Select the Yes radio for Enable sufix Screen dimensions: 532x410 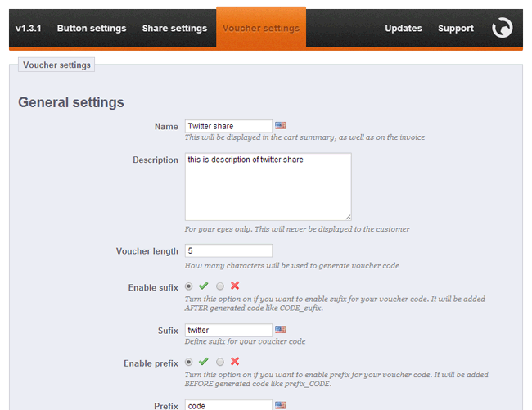(x=188, y=286)
